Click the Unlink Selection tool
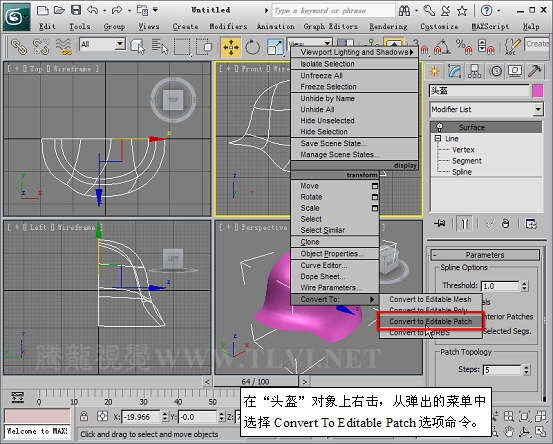The width and height of the screenshot is (553, 444). pyautogui.click(x=41, y=47)
